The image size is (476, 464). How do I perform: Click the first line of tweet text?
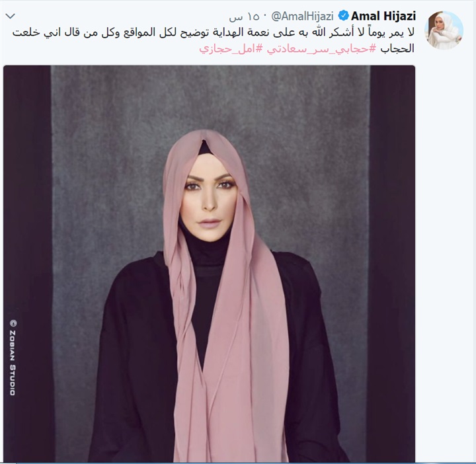214,32
